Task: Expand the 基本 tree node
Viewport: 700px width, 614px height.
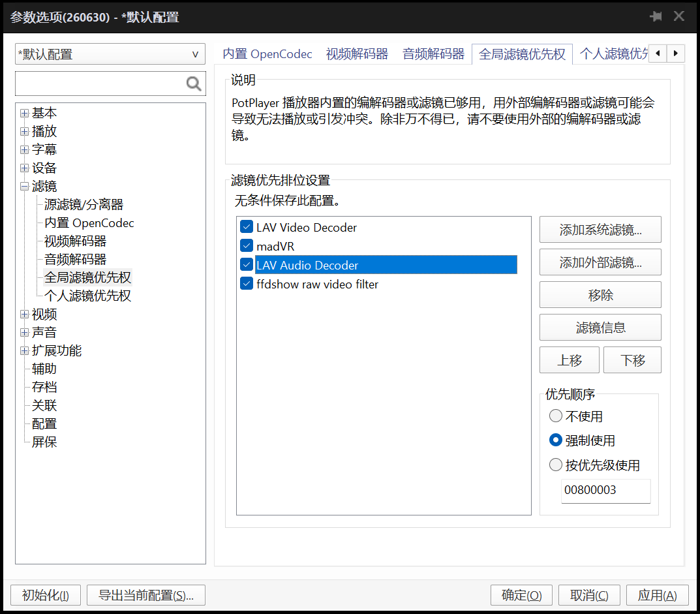Action: tap(25, 113)
